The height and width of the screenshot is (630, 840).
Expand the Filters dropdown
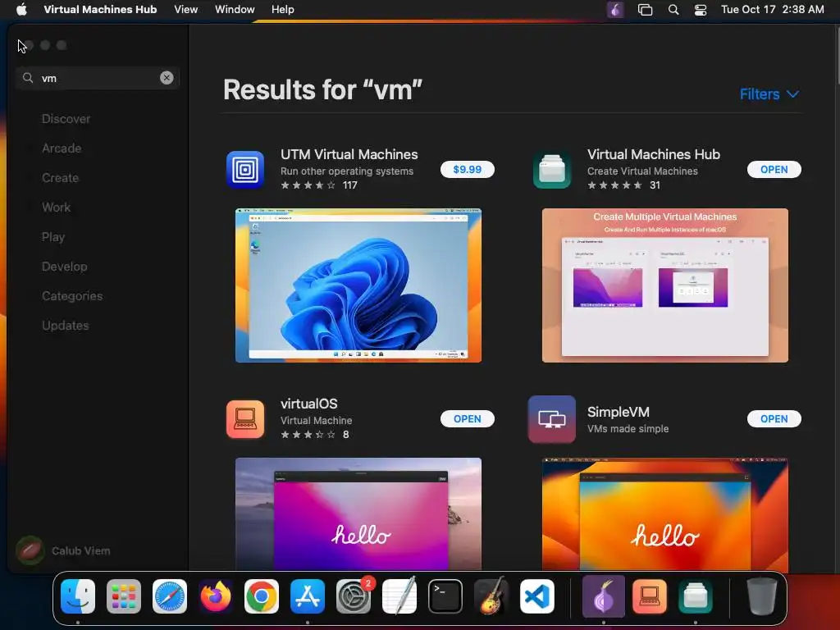pyautogui.click(x=769, y=94)
